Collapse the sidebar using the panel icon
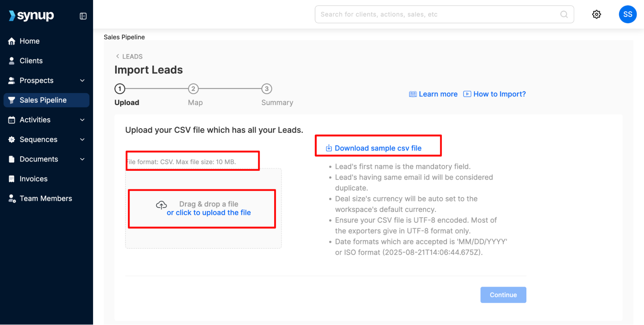 [x=83, y=16]
